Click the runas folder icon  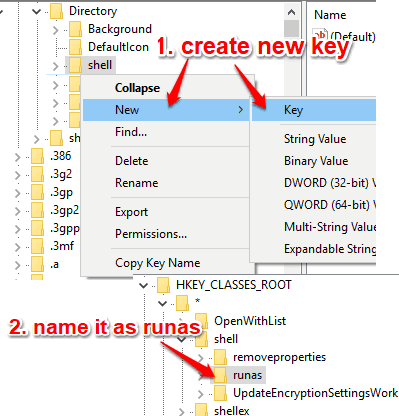click(220, 375)
